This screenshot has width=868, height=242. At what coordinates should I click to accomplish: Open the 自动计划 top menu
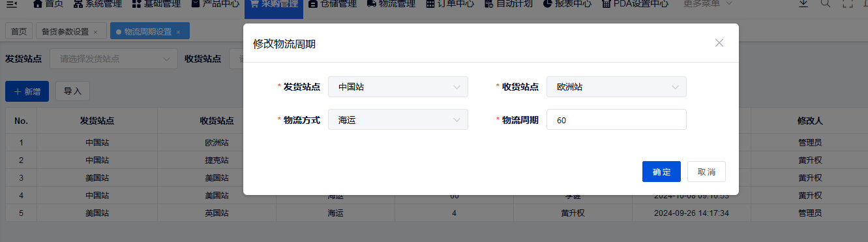509,4
